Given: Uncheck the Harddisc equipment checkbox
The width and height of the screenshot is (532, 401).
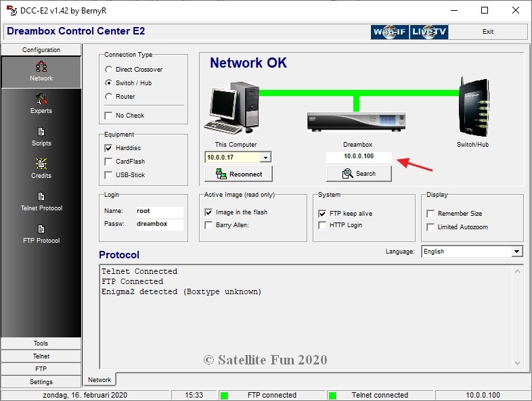Looking at the screenshot, I should pos(108,148).
